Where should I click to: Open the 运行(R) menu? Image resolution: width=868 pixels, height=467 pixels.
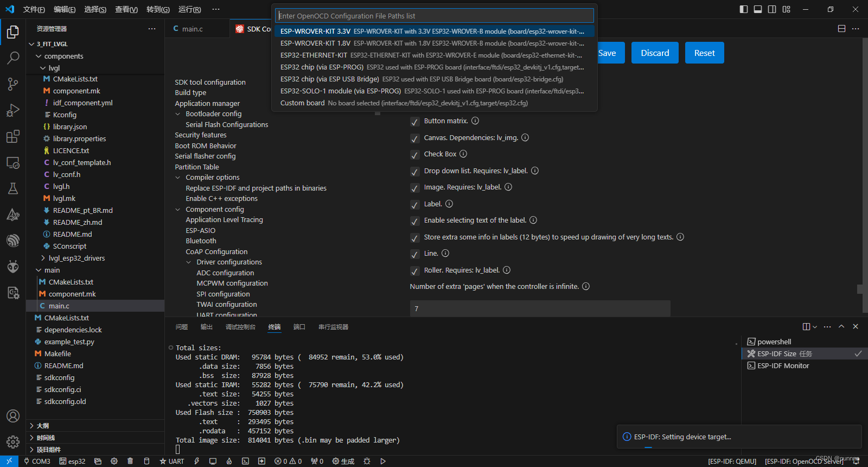190,9
